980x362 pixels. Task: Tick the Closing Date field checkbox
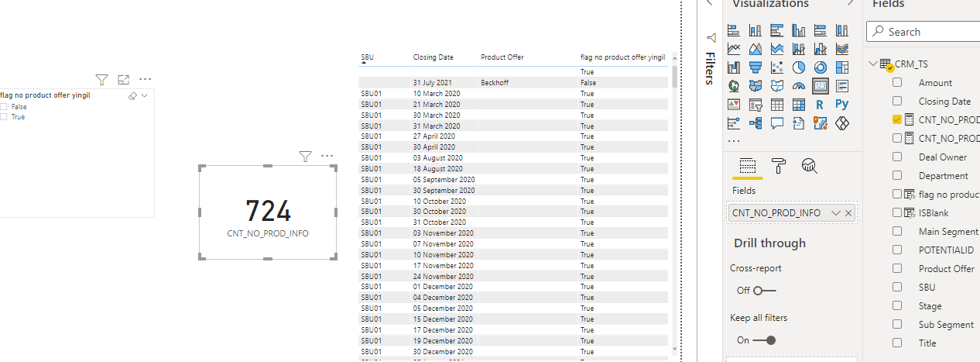click(x=897, y=101)
